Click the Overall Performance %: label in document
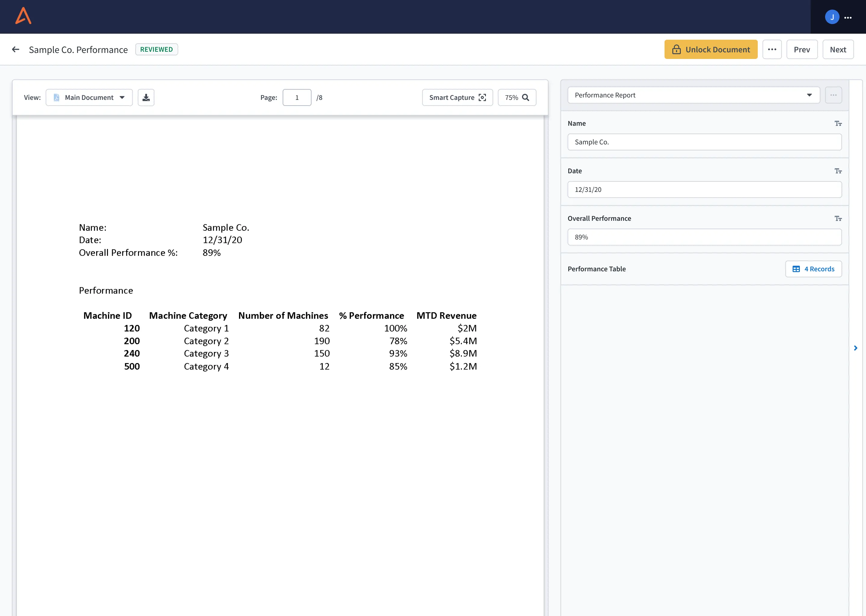 click(x=128, y=253)
